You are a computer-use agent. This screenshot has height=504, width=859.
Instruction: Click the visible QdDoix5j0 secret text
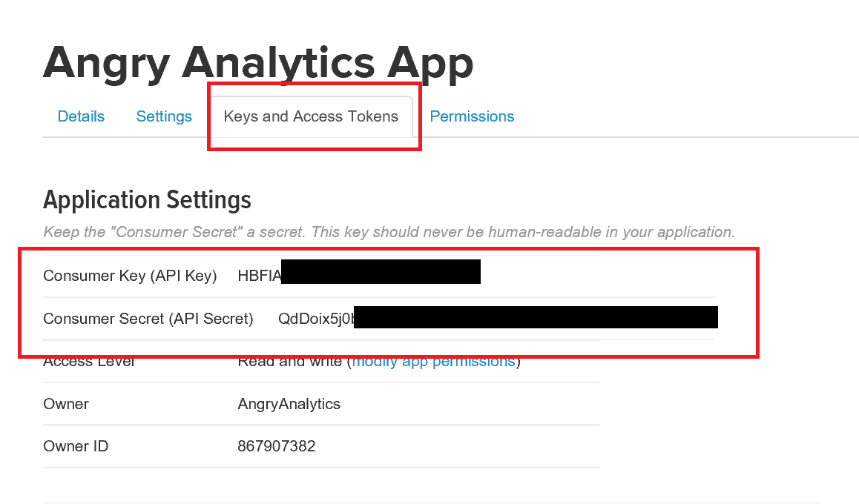click(315, 319)
